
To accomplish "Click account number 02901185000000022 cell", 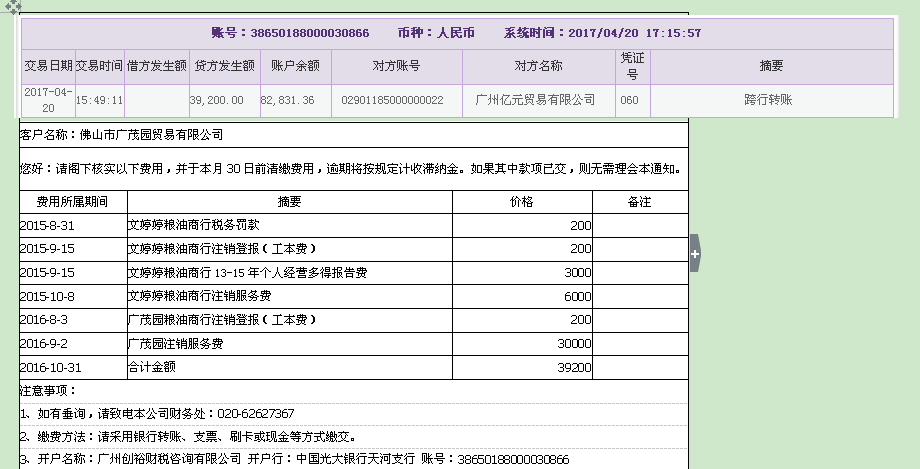I will 392,100.
